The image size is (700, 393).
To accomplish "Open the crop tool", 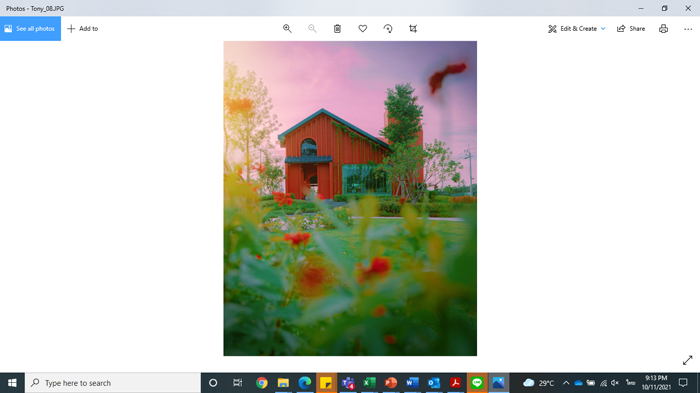I will 413,29.
